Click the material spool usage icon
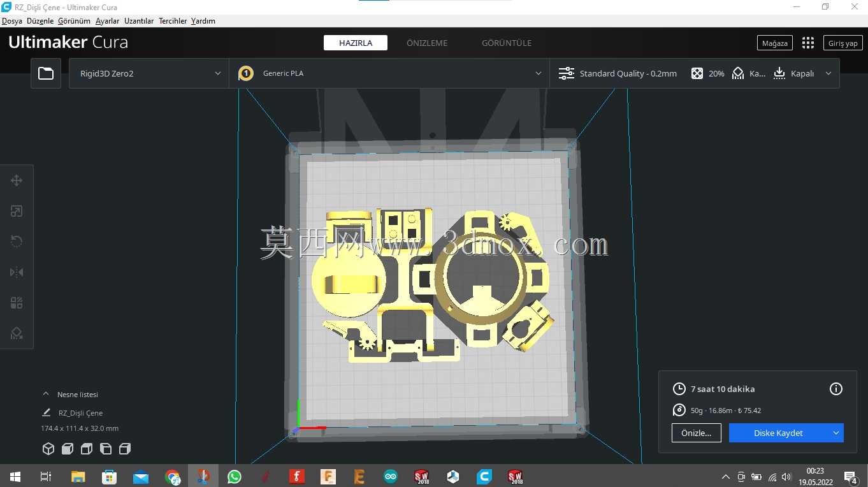 pyautogui.click(x=679, y=411)
